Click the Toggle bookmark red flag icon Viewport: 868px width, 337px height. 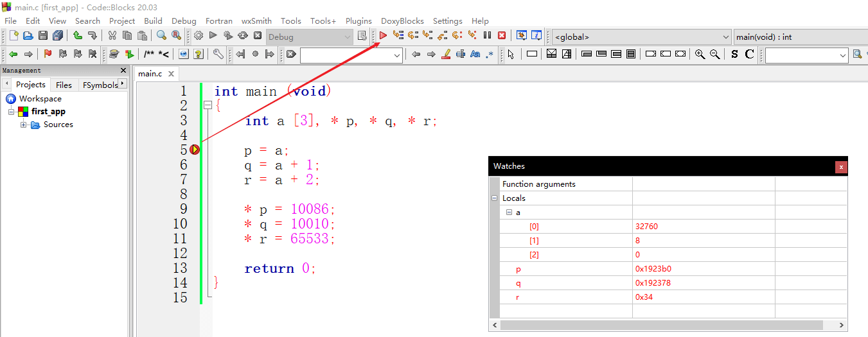[48, 55]
